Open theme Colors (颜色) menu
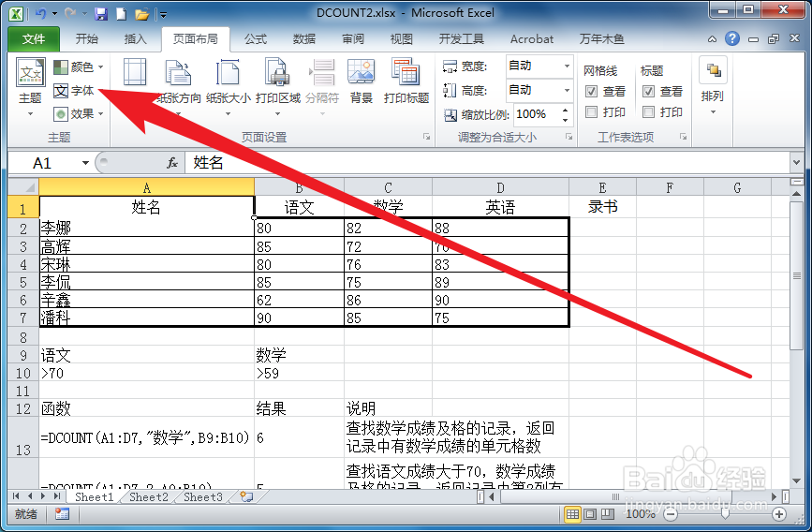812x532 pixels. [x=78, y=66]
